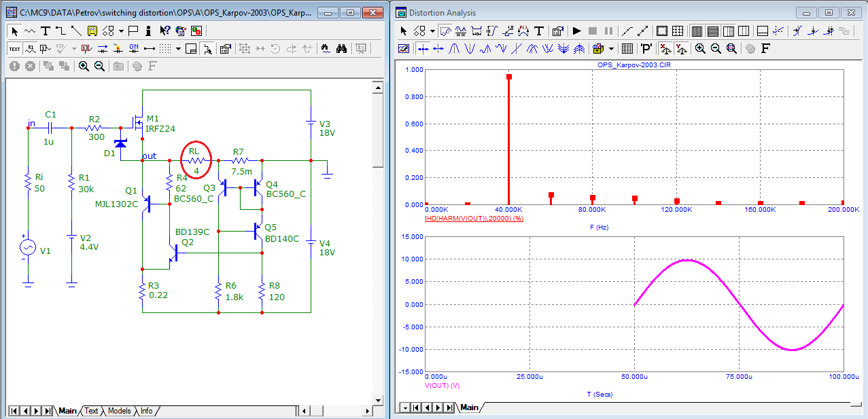Switch to the Text tab

click(x=91, y=411)
